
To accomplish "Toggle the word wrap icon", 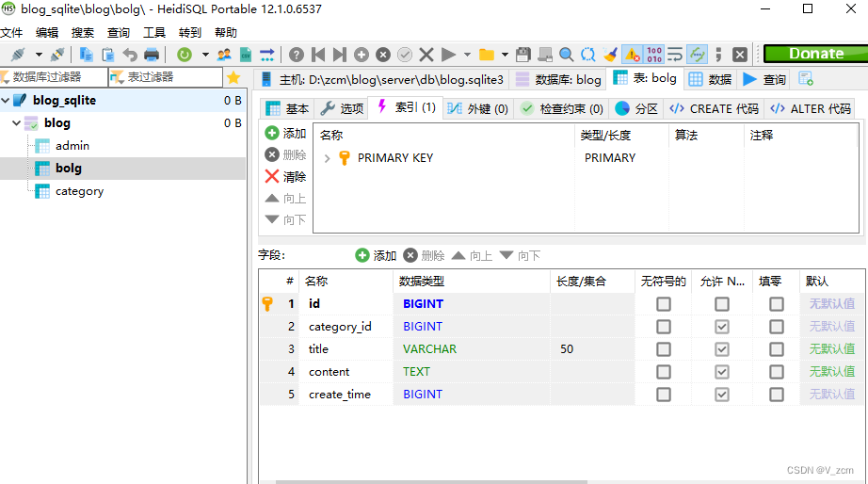I will point(675,55).
